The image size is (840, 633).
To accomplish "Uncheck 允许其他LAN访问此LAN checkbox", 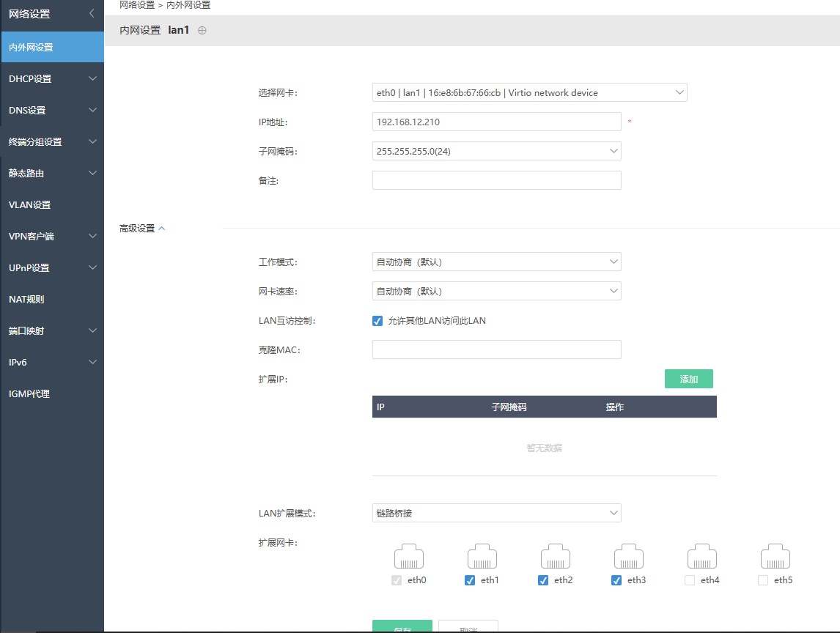I will [377, 321].
